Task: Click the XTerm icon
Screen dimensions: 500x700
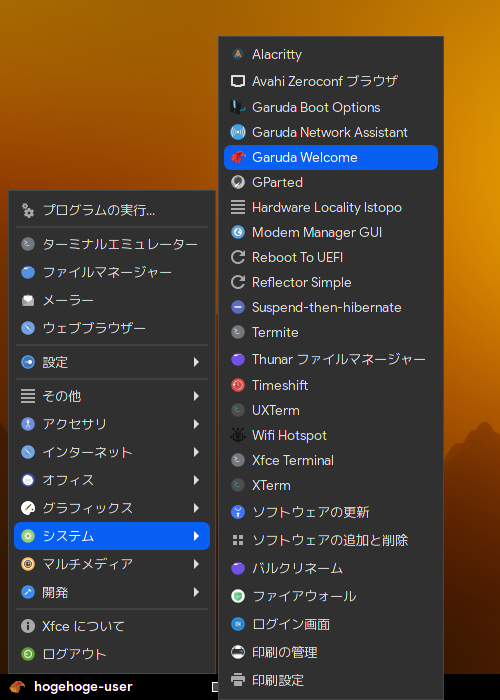Action: point(238,485)
